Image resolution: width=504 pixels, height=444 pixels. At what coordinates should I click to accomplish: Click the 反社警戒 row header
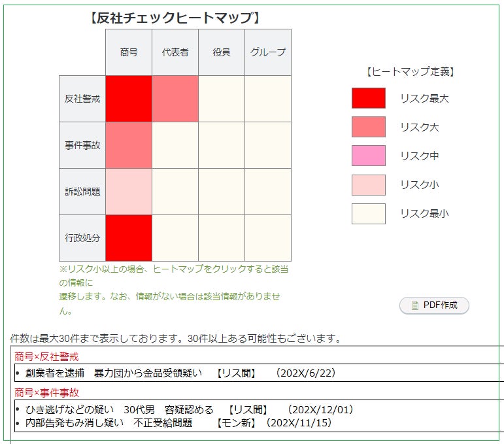pos(82,99)
